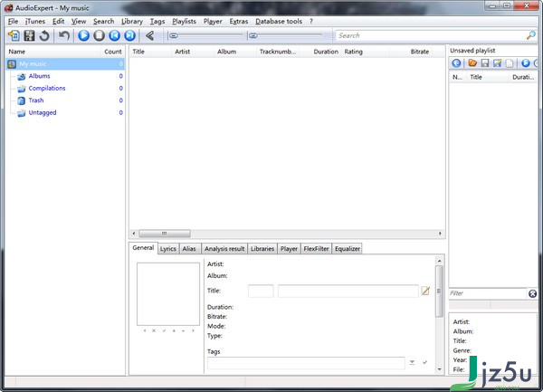543x392 pixels.
Task: Click the save database floppy icon
Action: pyautogui.click(x=29, y=35)
